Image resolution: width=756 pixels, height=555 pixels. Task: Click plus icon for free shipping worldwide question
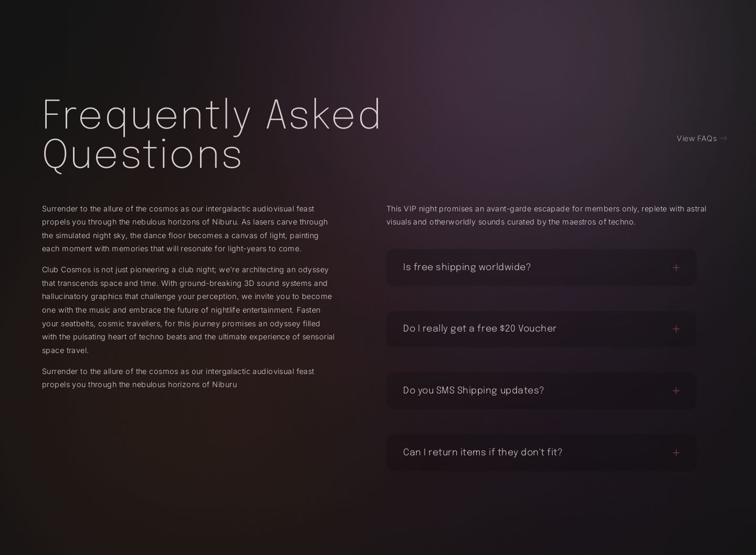point(676,268)
